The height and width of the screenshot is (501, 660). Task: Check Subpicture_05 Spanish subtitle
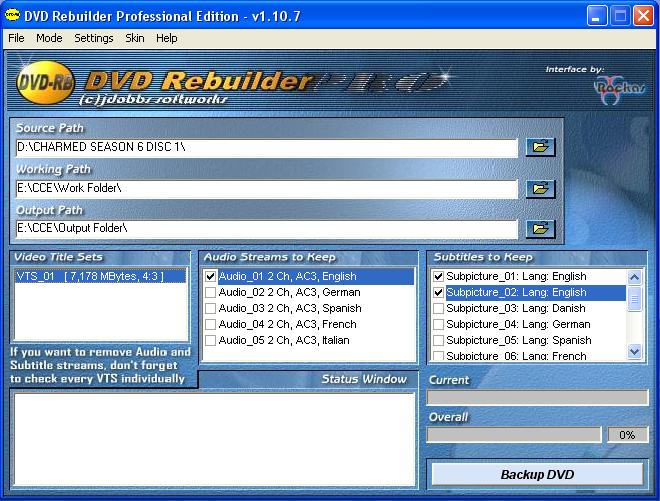pos(438,341)
